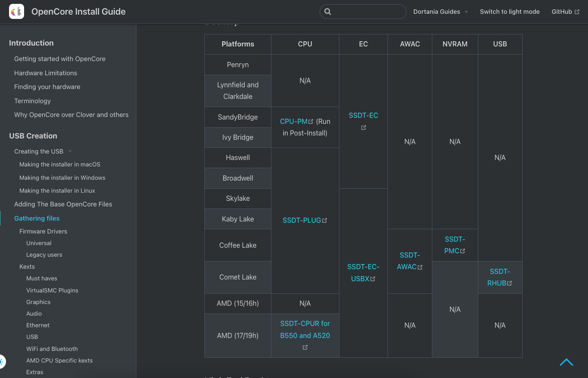Jump to WiFi and Bluetooth subsection

pyautogui.click(x=52, y=349)
